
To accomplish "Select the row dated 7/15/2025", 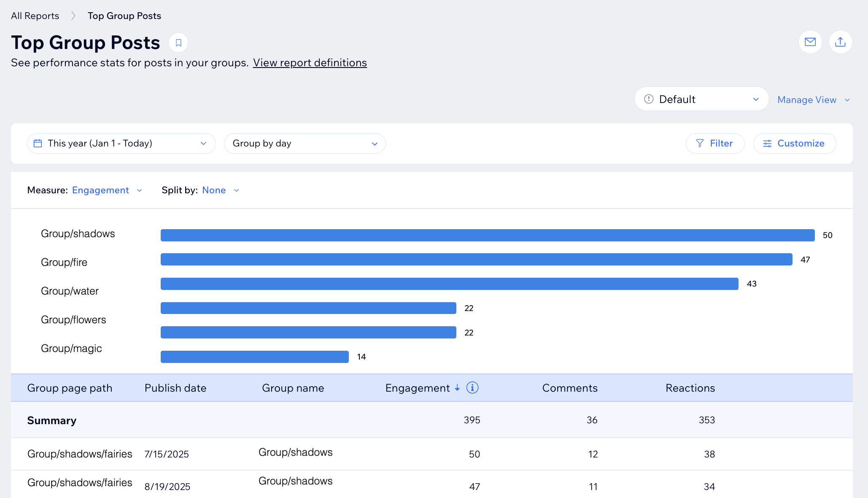I will click(167, 454).
